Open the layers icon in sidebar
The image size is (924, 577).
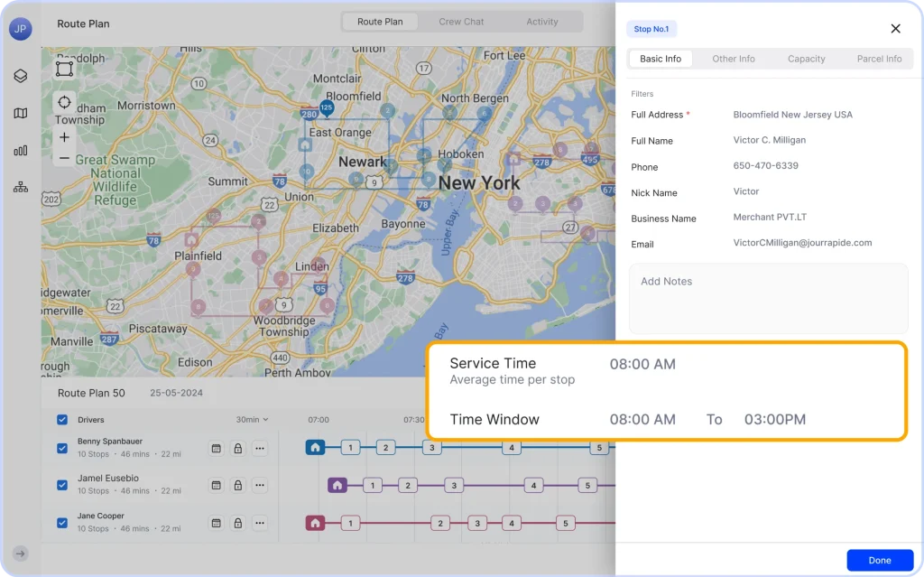pyautogui.click(x=21, y=76)
